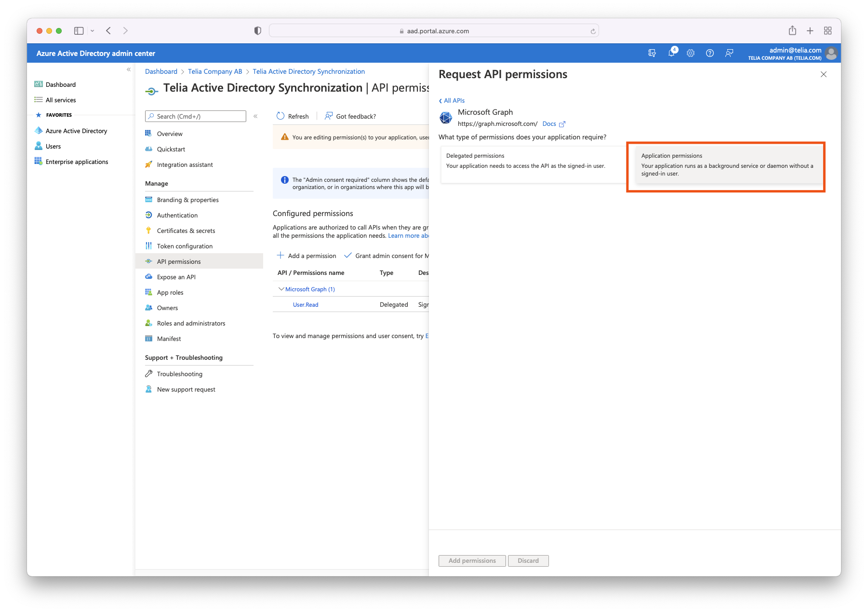Click Grant admin consent button
Image resolution: width=868 pixels, height=612 pixels.
(386, 256)
